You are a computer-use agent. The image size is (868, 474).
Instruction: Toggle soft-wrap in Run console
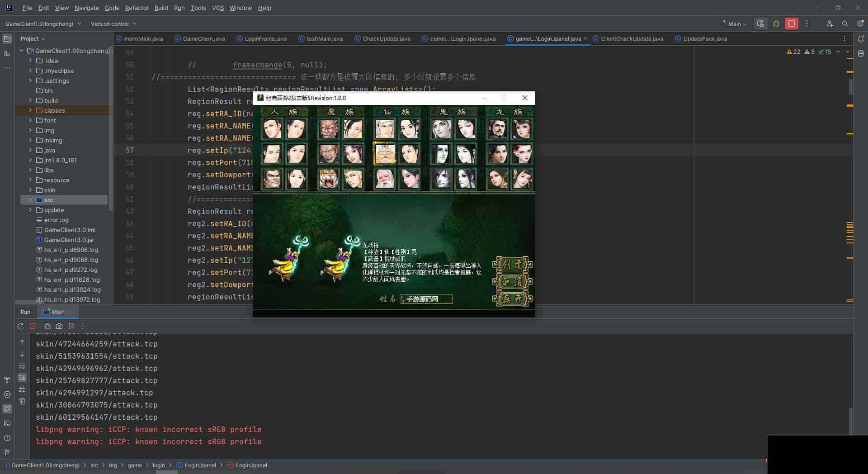pyautogui.click(x=22, y=366)
